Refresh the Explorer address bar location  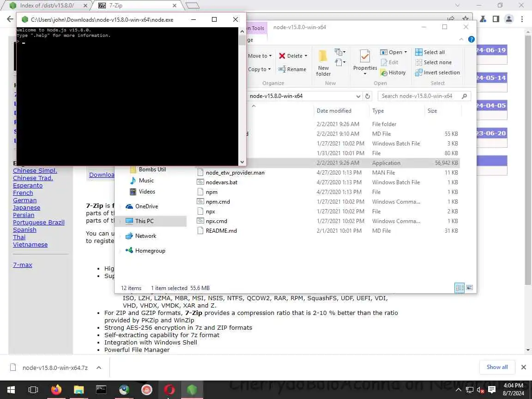(x=368, y=96)
